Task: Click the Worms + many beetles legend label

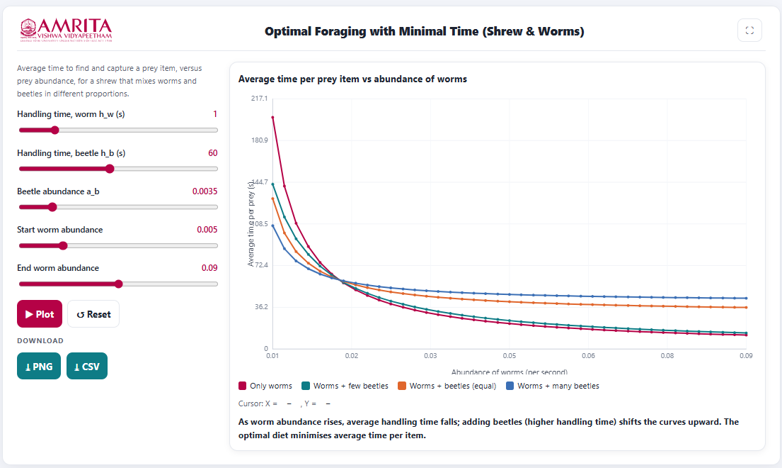Action: 558,386
